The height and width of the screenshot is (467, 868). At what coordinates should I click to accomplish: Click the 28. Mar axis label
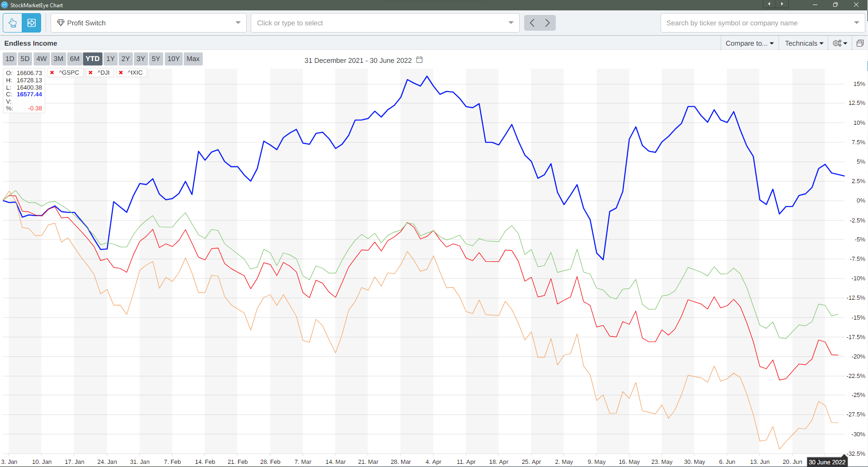click(401, 462)
